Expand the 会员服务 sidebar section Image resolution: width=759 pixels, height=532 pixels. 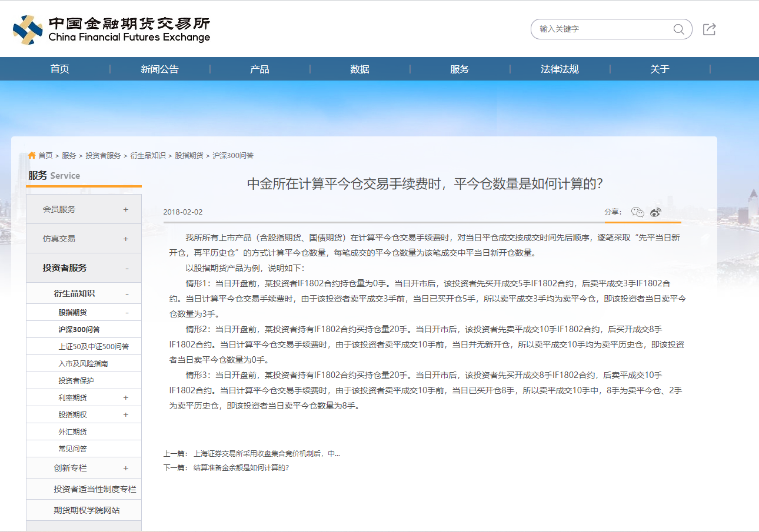point(125,209)
